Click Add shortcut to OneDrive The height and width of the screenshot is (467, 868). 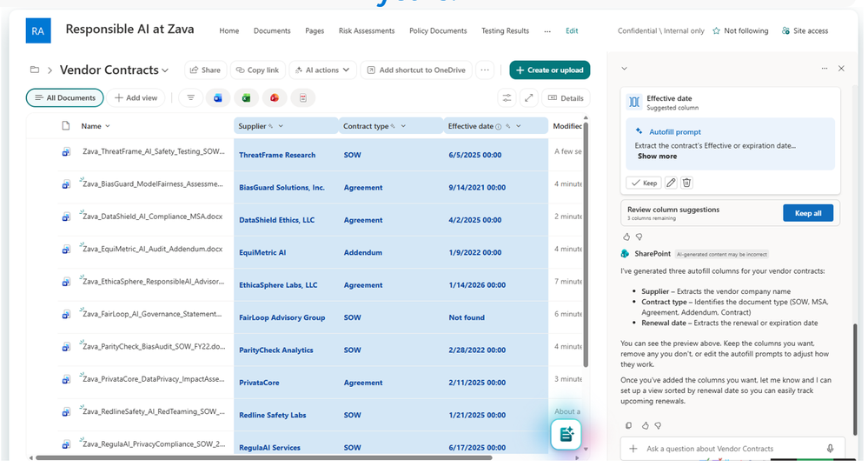point(416,70)
